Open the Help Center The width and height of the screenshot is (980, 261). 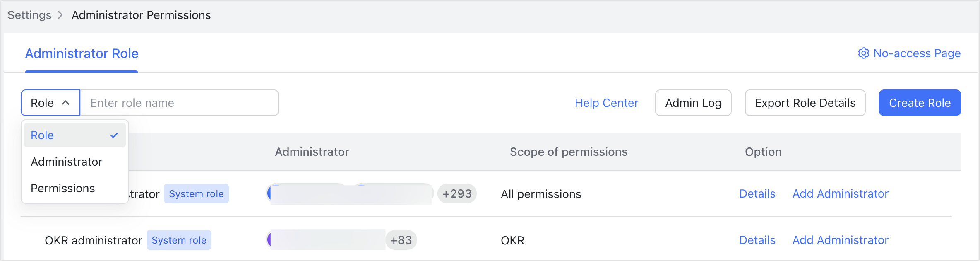click(606, 103)
